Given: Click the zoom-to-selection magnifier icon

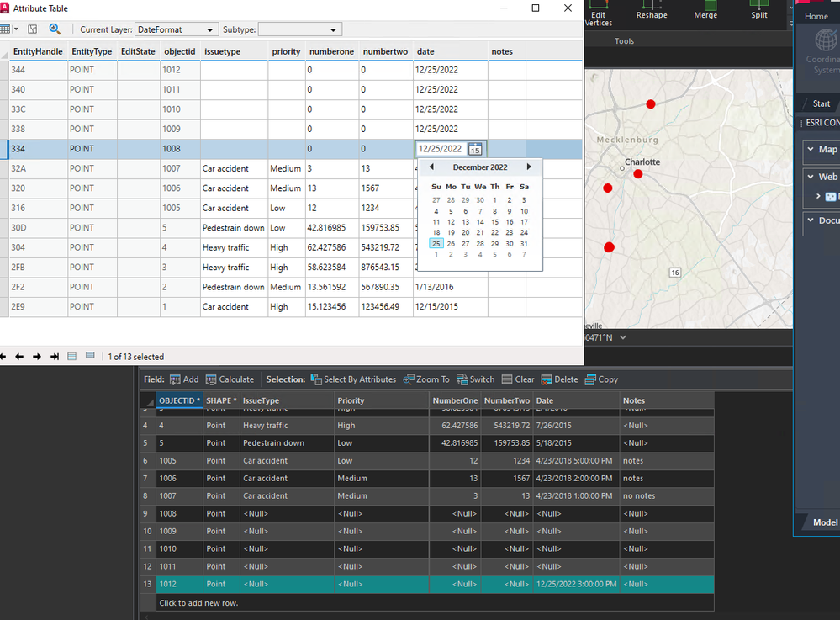Looking at the screenshot, I should coord(55,29).
